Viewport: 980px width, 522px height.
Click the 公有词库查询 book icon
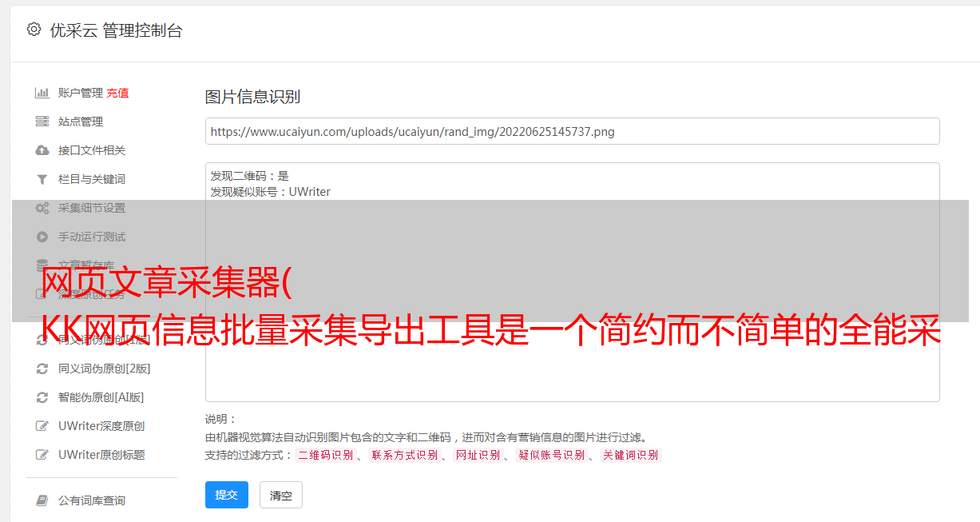click(42, 500)
